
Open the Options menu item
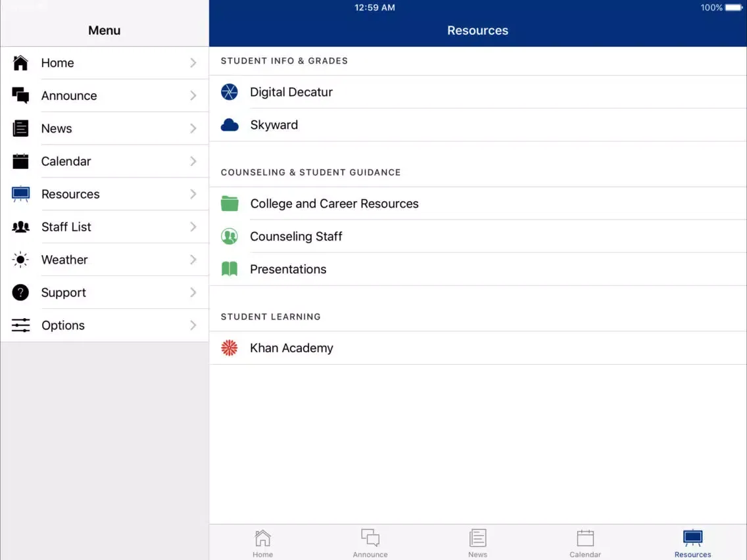tap(105, 325)
